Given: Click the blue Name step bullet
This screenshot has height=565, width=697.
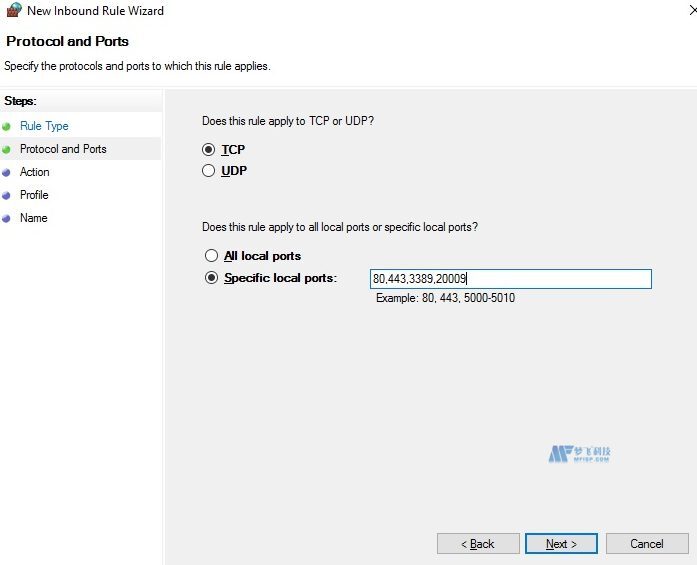Looking at the screenshot, I should (x=7, y=218).
